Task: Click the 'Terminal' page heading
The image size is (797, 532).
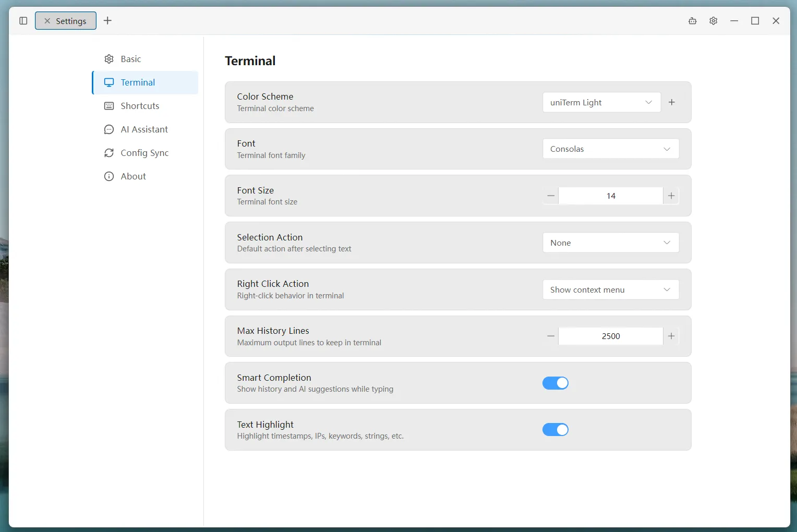Action: [x=250, y=61]
